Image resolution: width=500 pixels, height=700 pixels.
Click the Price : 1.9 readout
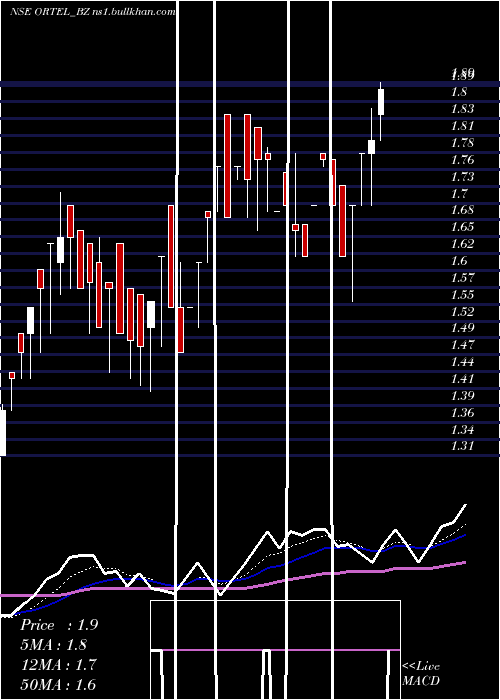(x=59, y=625)
